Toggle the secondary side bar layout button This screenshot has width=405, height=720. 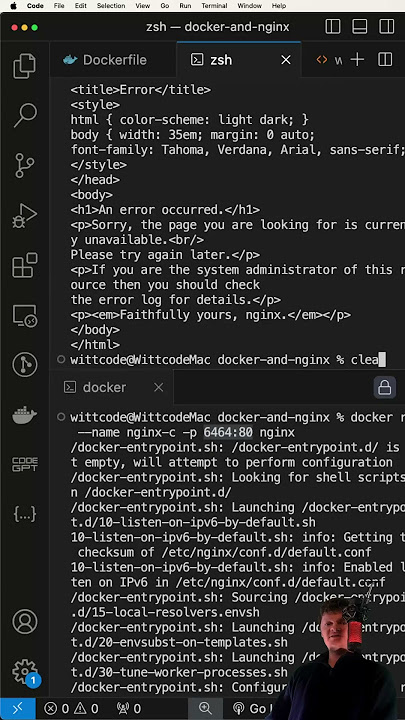(x=387, y=27)
